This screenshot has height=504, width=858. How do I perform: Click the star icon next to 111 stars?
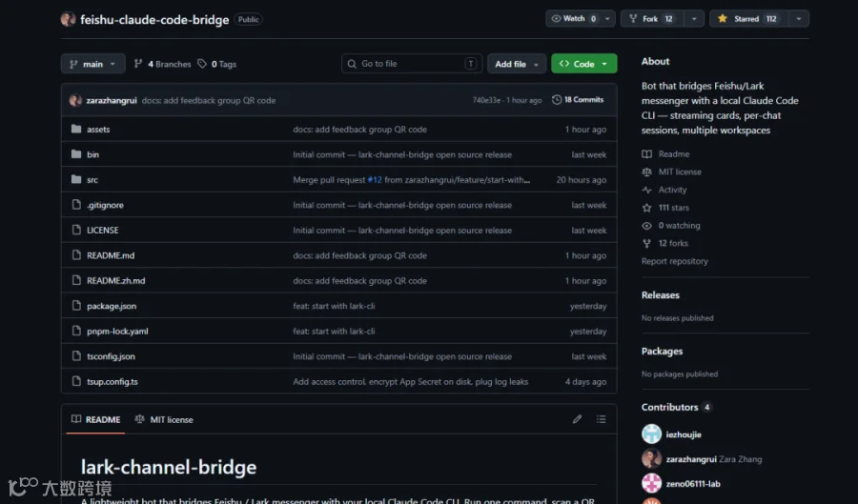[x=646, y=208]
